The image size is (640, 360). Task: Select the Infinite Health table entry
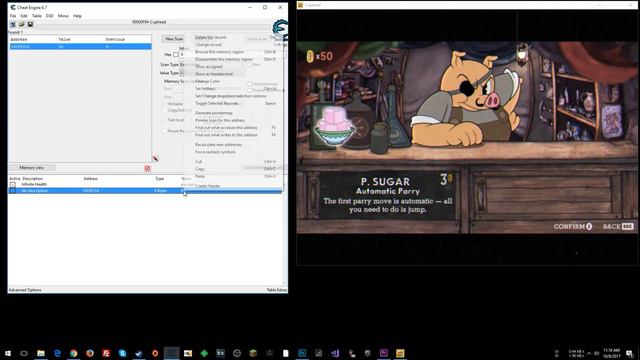click(x=145, y=184)
